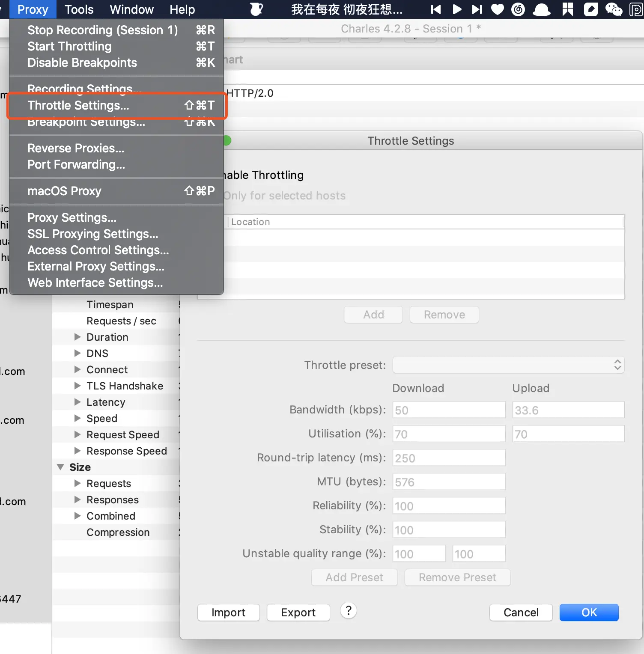Focus the Stability (%) field
The width and height of the screenshot is (644, 654).
[449, 529]
